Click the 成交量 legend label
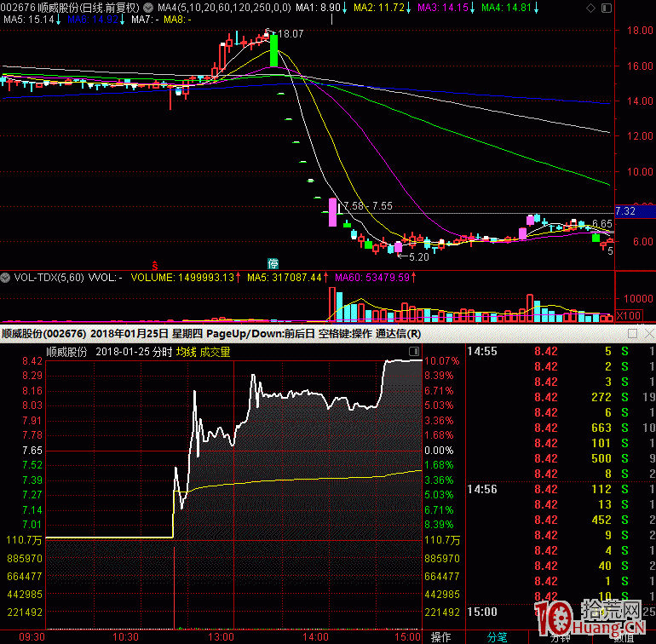 click(x=215, y=352)
